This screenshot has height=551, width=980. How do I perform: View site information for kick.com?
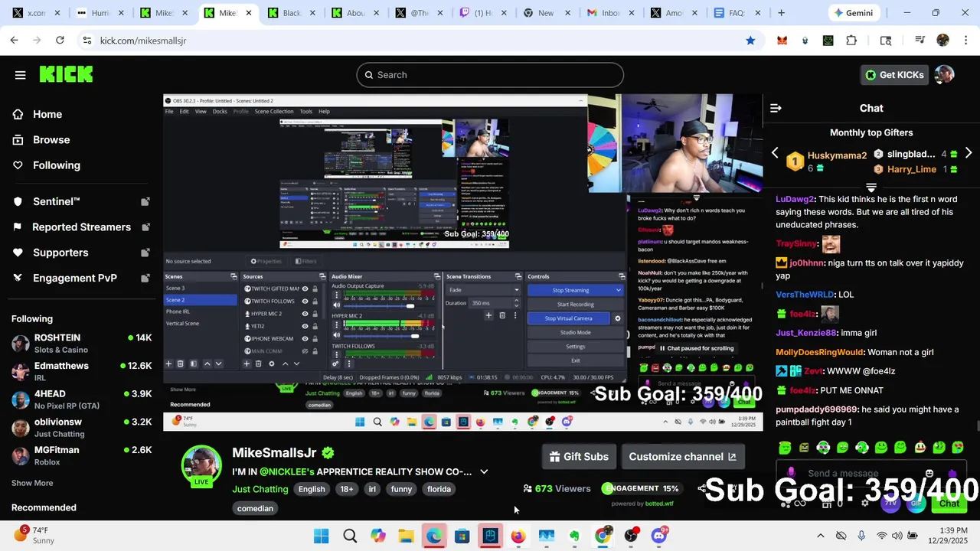tap(87, 41)
